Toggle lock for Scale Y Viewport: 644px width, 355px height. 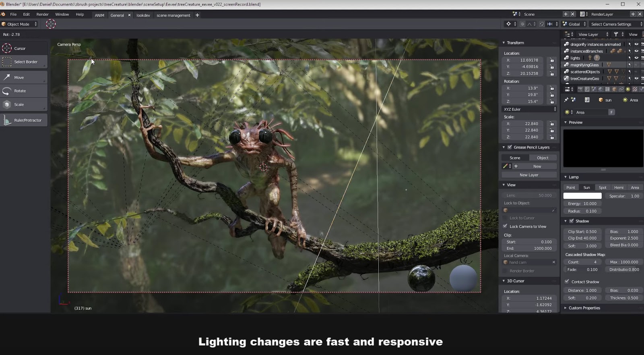click(x=552, y=131)
